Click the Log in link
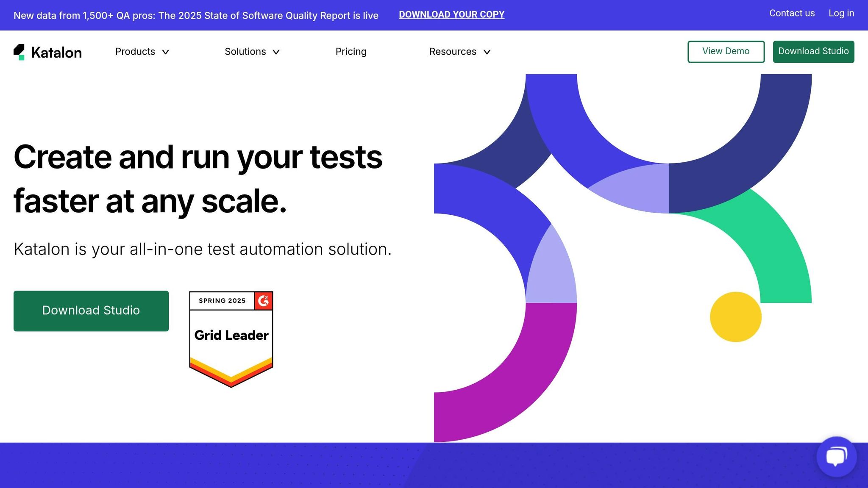Image resolution: width=868 pixels, height=488 pixels. [841, 14]
